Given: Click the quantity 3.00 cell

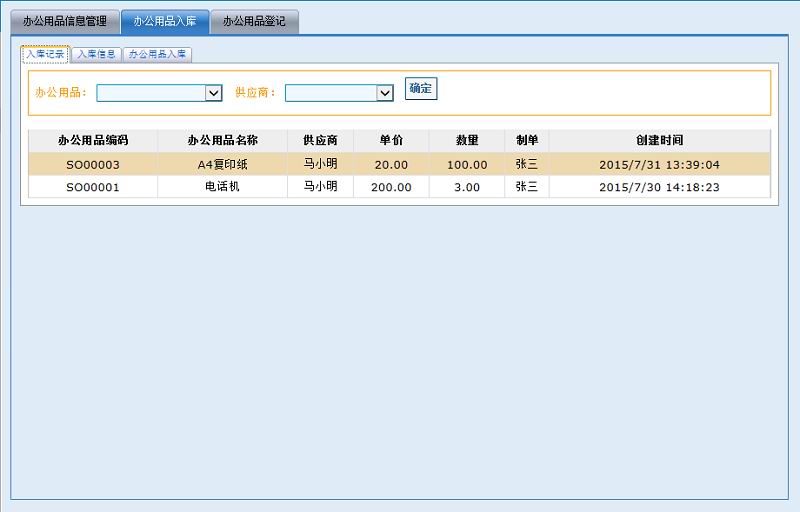Looking at the screenshot, I should point(467,187).
